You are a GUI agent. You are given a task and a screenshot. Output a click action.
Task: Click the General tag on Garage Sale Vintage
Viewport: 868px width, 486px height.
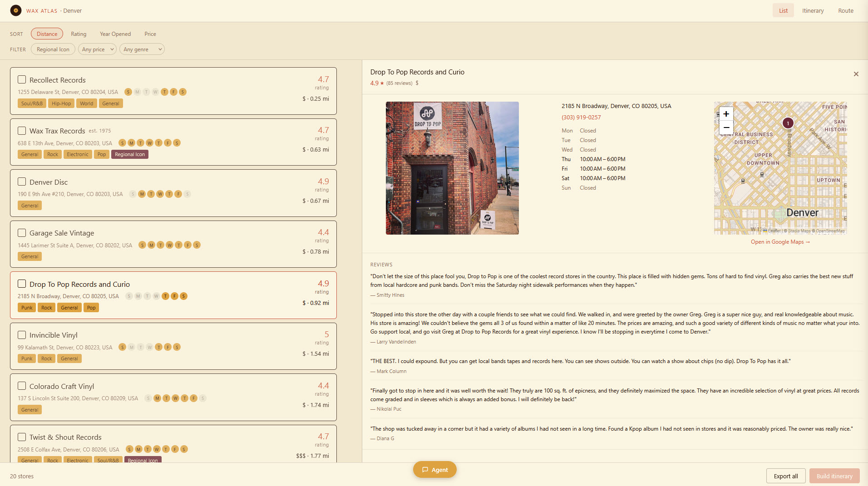click(30, 257)
